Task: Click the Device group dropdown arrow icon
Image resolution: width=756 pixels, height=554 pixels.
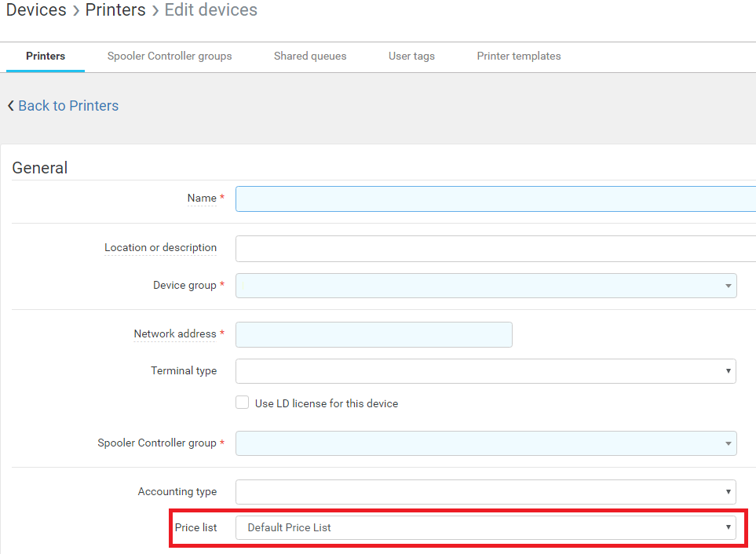Action: 729,286
